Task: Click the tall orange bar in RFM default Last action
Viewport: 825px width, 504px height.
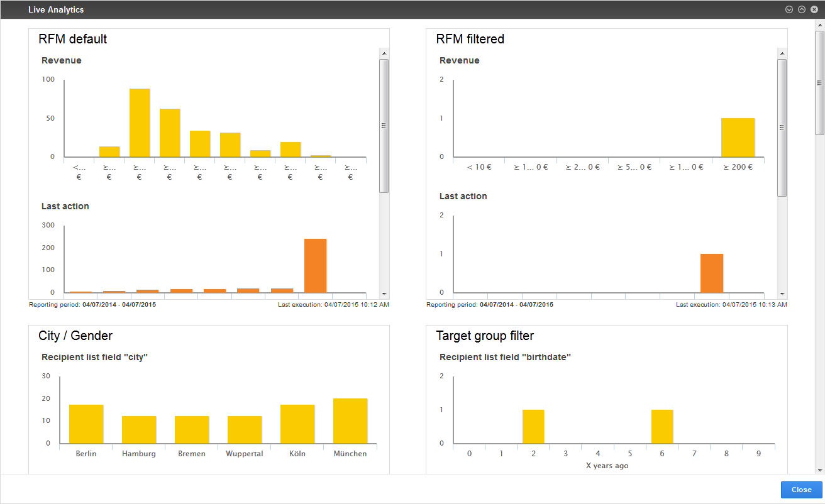Action: coord(315,266)
